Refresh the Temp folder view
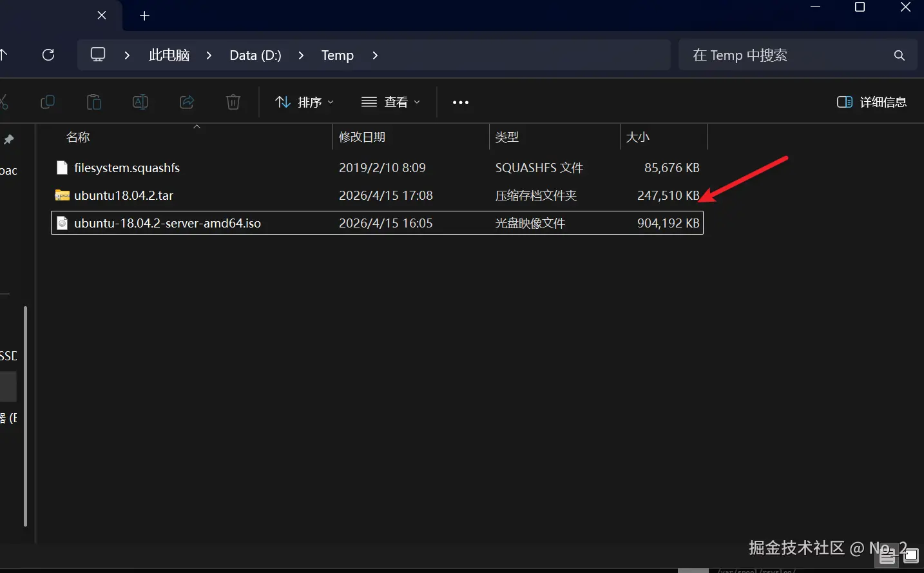 tap(48, 55)
